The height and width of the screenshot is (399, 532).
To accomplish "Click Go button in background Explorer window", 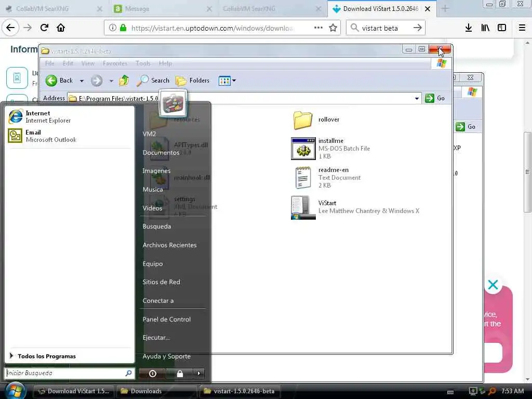I will click(465, 127).
